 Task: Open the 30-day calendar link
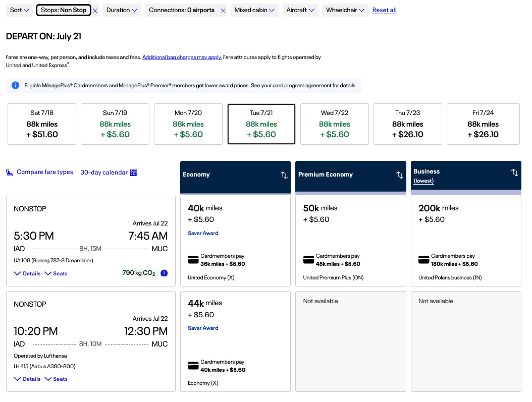(104, 173)
